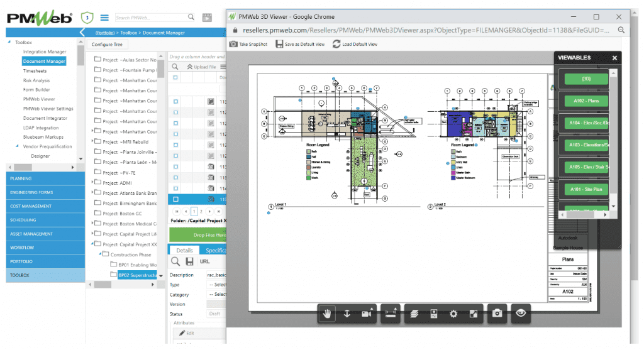644x350 pixels.
Task: Open the WORKFLOW section
Action: [x=45, y=248]
